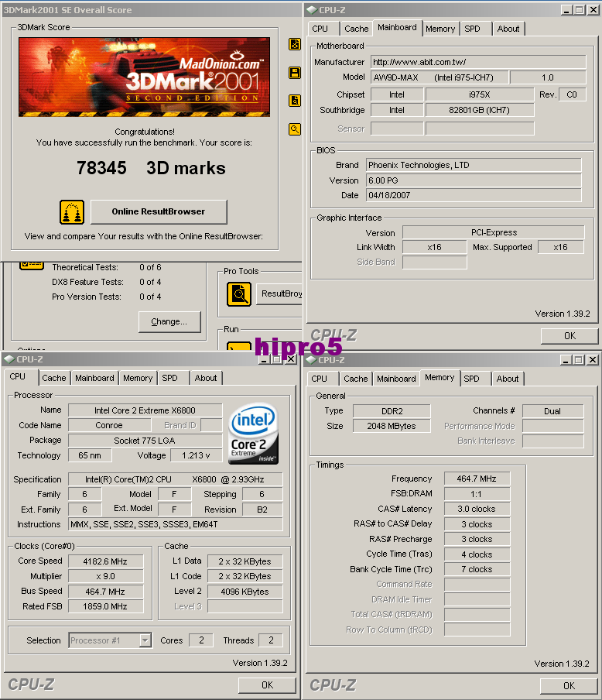Click the CPU-Z title icon in Mainboard window
This screenshot has height=700, width=602.
tap(313, 9)
